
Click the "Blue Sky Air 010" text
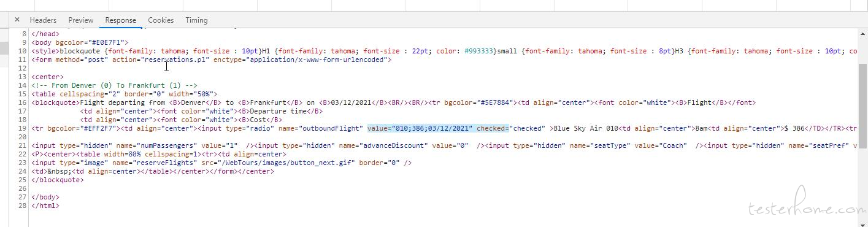pyautogui.click(x=586, y=129)
